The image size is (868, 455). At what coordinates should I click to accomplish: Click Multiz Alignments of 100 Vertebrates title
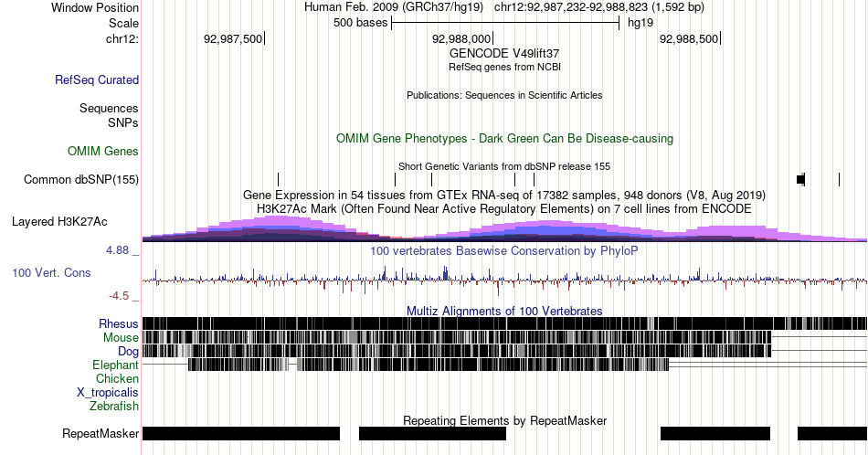click(504, 311)
